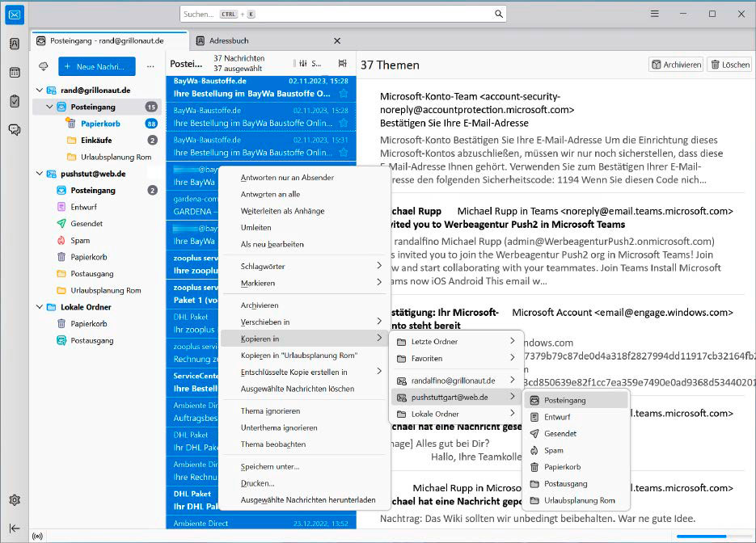Collapse the Posteingang subfolder tree

(x=49, y=107)
